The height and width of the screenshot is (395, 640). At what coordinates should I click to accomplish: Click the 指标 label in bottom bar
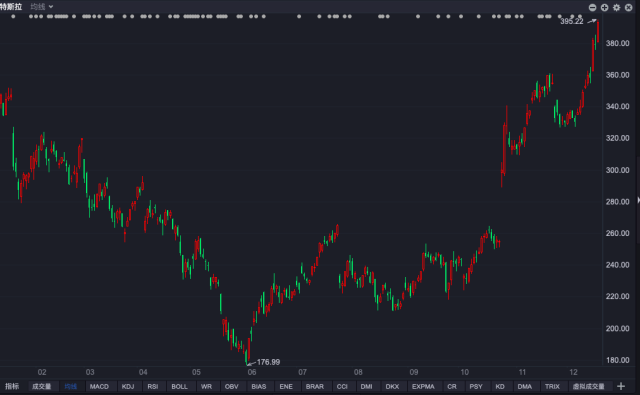click(12, 386)
